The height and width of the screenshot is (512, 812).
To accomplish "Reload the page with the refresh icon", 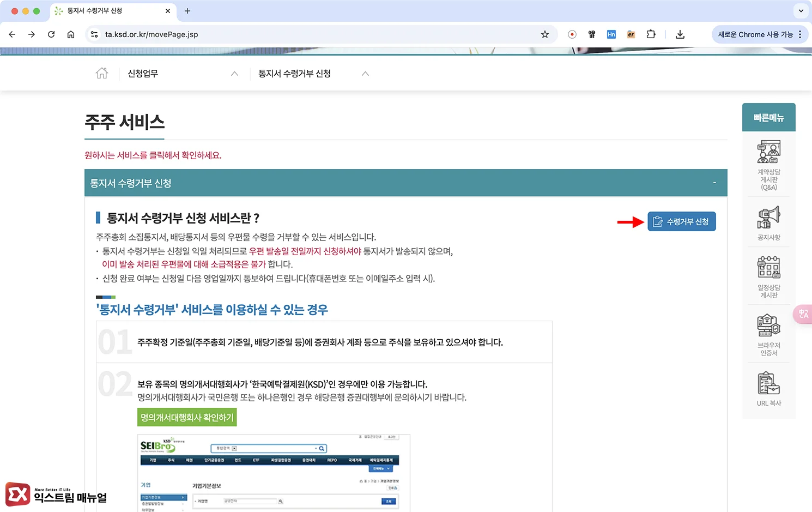I will (51, 34).
